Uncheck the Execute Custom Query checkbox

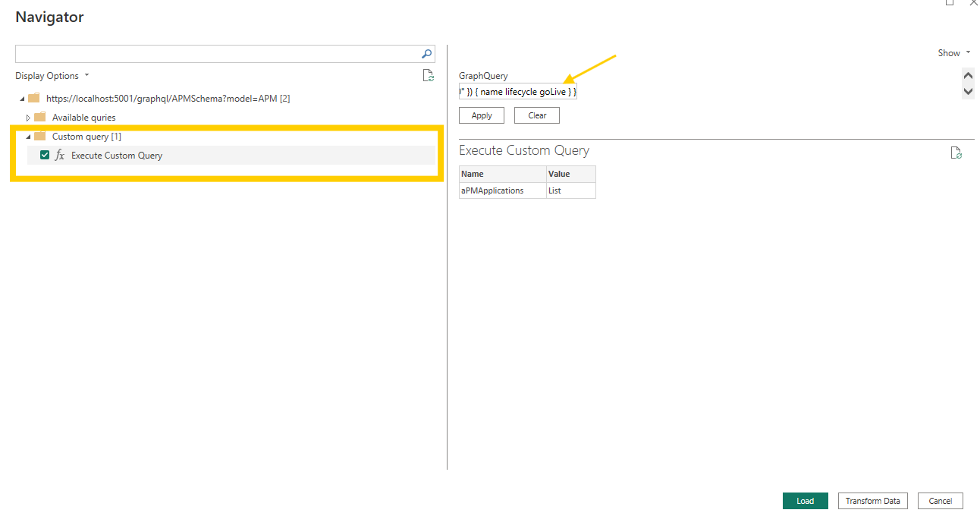pos(44,155)
